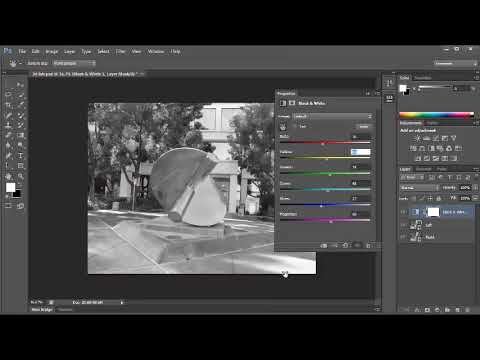Switch to the Channels tab
Viewport: 480px width, 360px height.
(x=423, y=169)
